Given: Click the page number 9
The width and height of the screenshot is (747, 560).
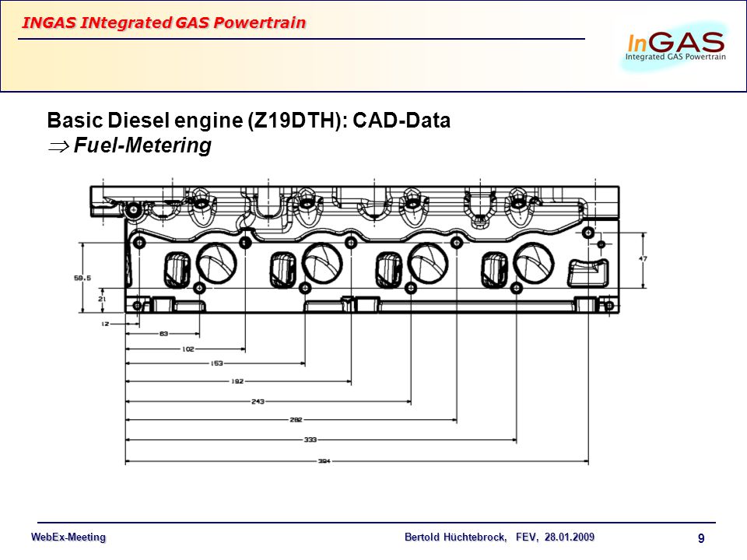Looking at the screenshot, I should (x=701, y=538).
